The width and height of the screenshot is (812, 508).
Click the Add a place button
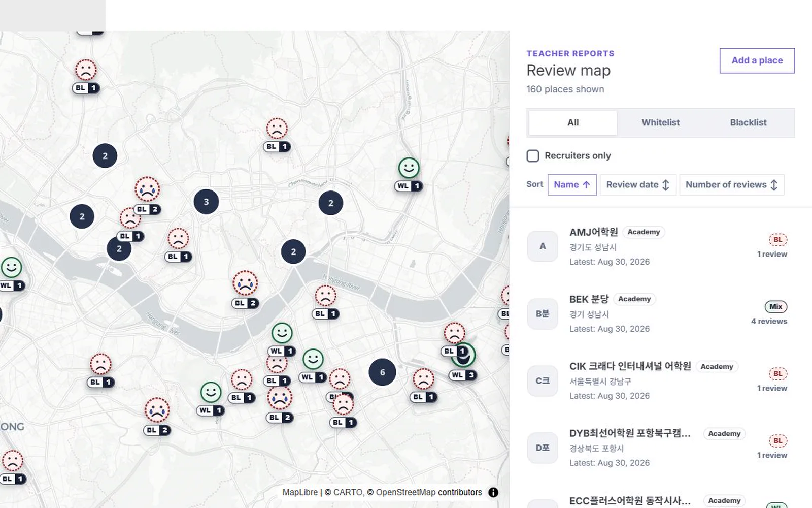click(x=757, y=60)
